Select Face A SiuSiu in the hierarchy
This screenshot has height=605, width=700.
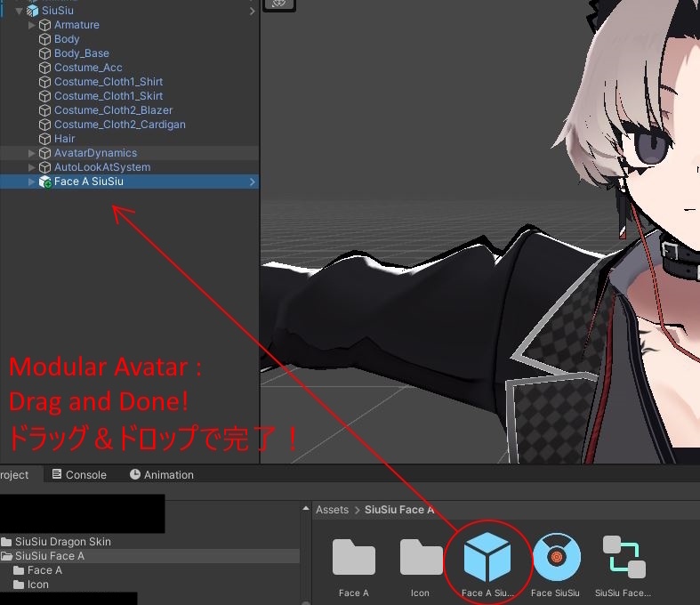click(89, 181)
